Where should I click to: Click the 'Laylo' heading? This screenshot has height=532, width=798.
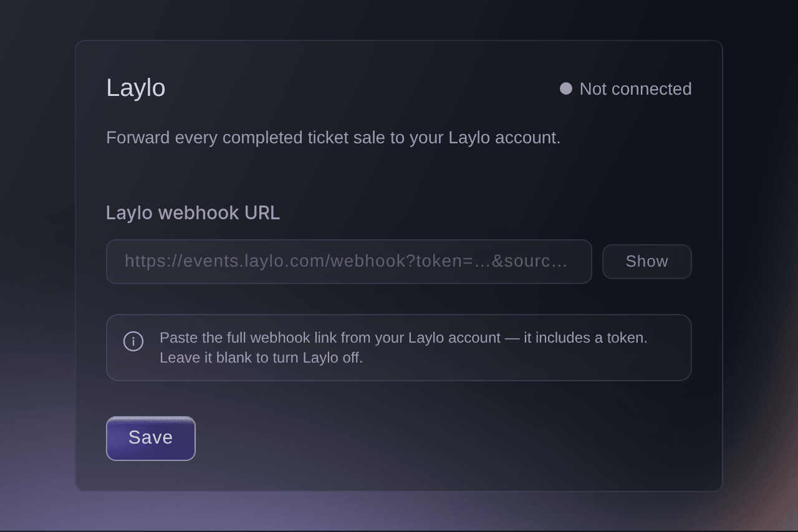coord(136,88)
